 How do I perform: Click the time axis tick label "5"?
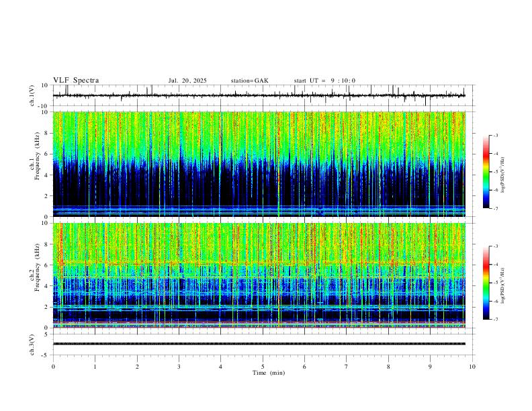[263, 367]
